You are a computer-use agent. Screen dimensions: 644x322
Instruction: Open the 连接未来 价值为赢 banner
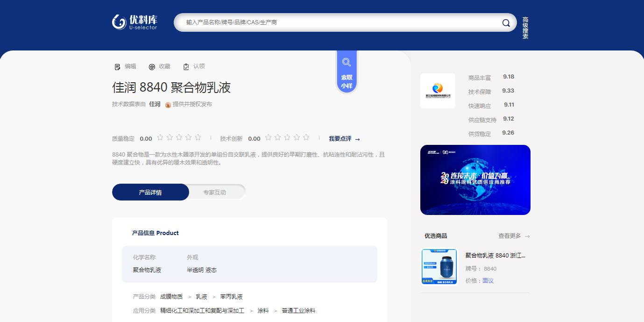[x=475, y=180]
